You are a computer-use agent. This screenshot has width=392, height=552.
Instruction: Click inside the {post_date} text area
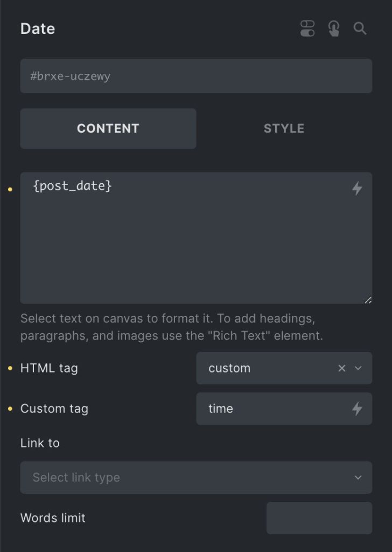183,243
